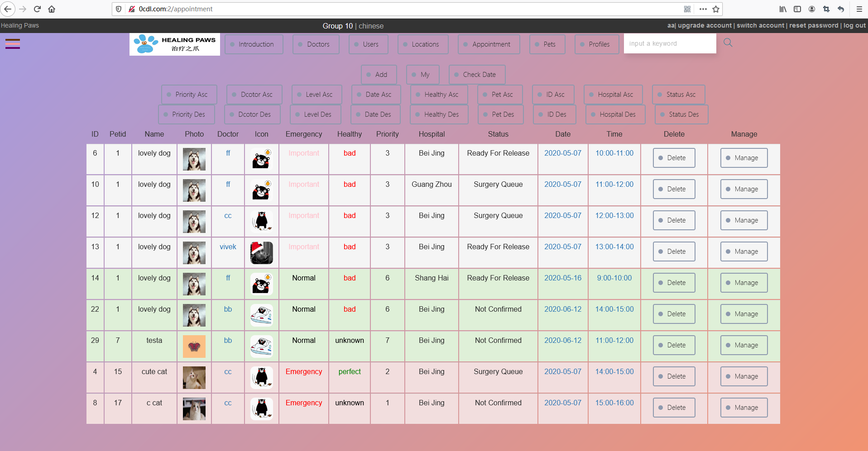Bookmark this page with the star icon
The height and width of the screenshot is (451, 868).
click(716, 9)
